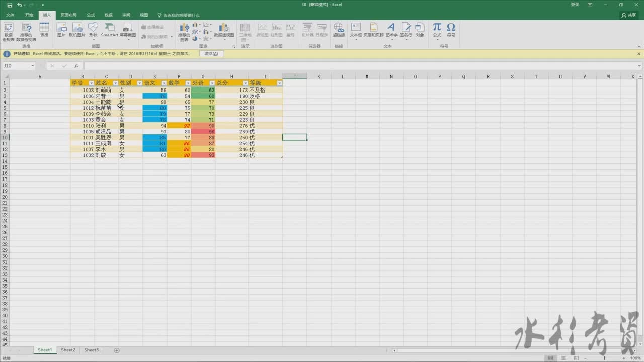The image size is (644, 362).
Task: Select the cell containing 刘萌萌
Action: pyautogui.click(x=106, y=90)
